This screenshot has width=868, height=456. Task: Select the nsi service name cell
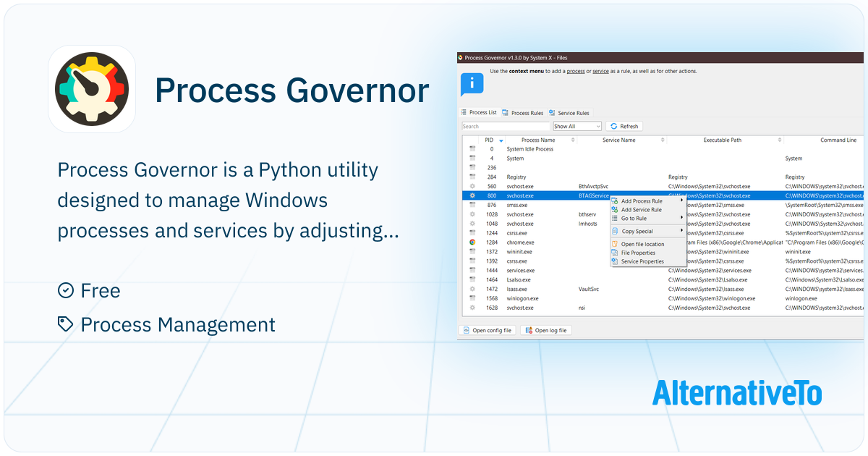coord(582,308)
